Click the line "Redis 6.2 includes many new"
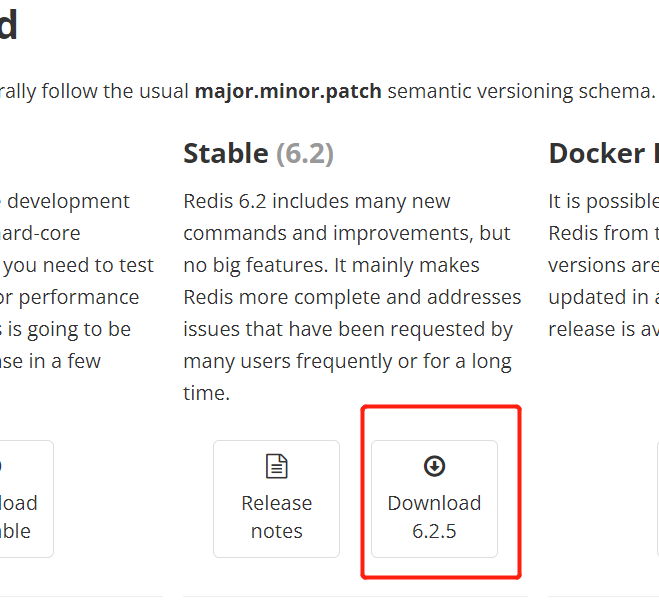 coord(317,201)
